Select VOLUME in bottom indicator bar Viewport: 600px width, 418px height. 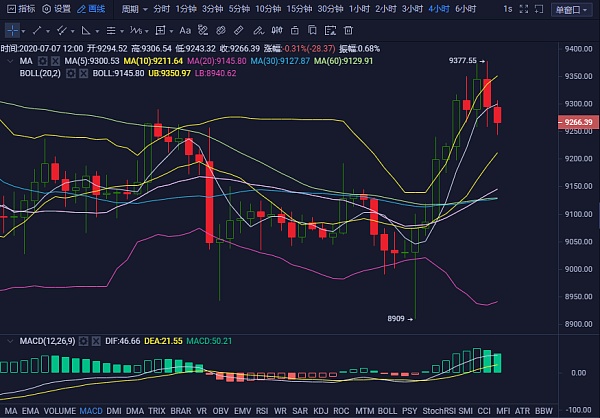tap(59, 411)
